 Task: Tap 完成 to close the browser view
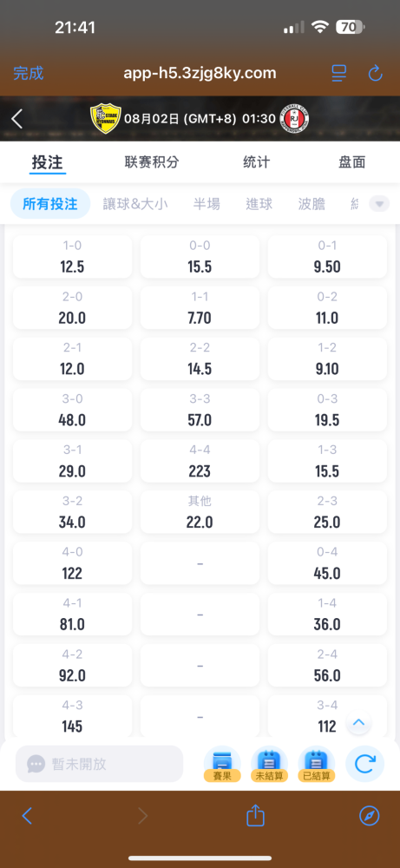pyautogui.click(x=29, y=73)
